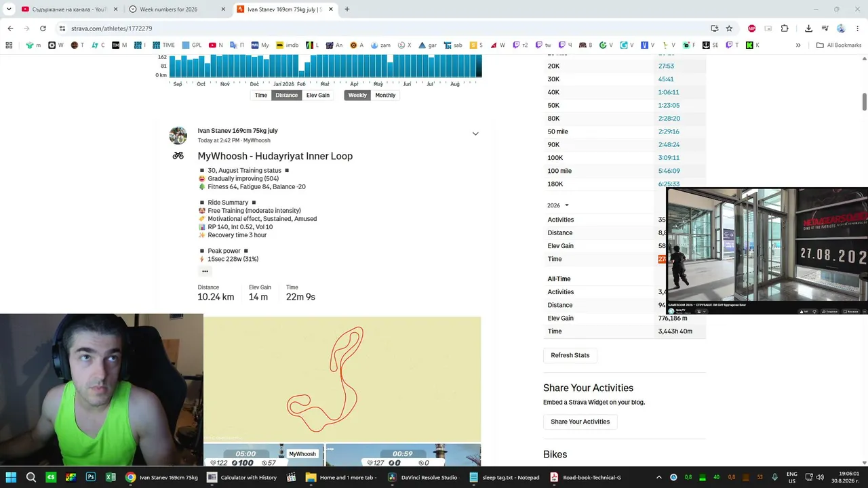Open a new browser tab

(x=347, y=9)
